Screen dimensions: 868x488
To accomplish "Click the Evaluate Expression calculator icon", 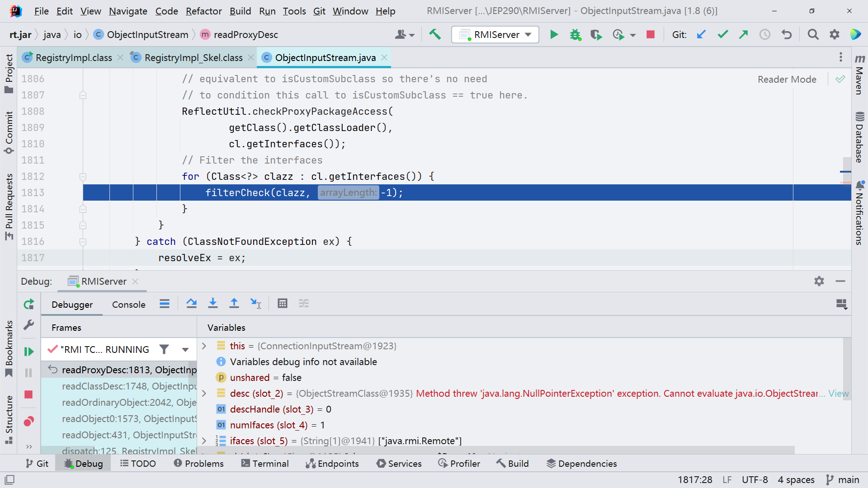I will (x=283, y=304).
